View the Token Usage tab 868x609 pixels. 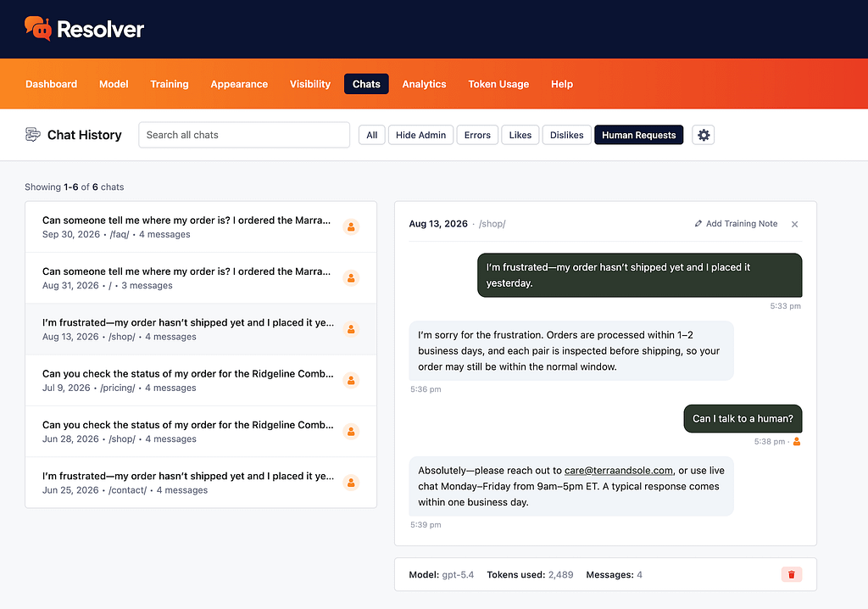pos(498,84)
